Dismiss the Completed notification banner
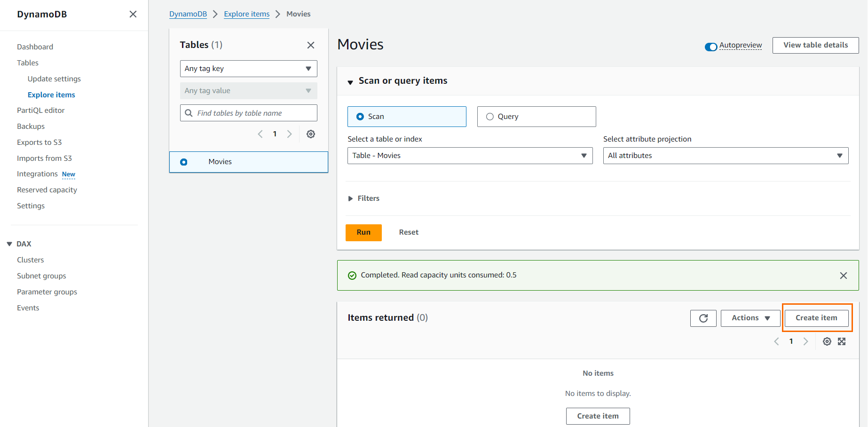 [843, 276]
